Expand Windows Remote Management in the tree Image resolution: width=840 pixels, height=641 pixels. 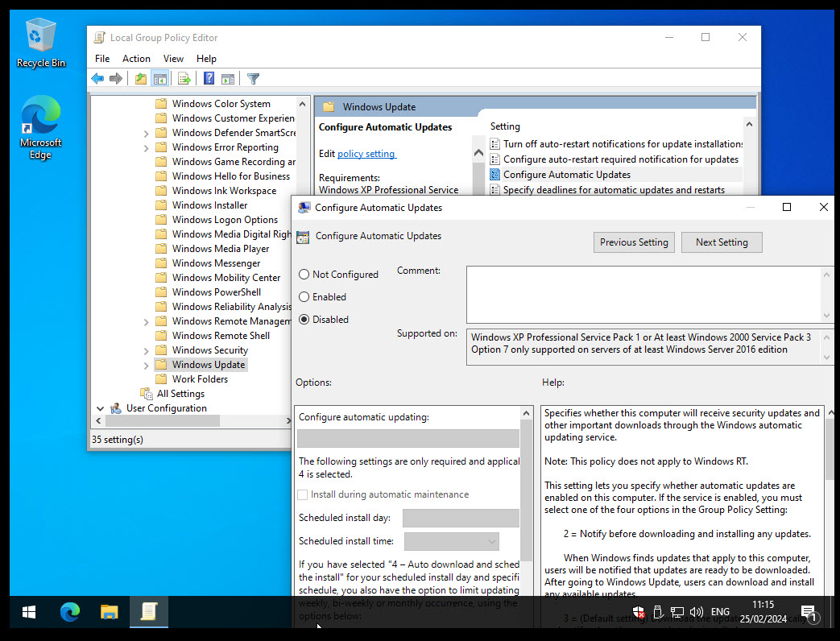(x=147, y=320)
